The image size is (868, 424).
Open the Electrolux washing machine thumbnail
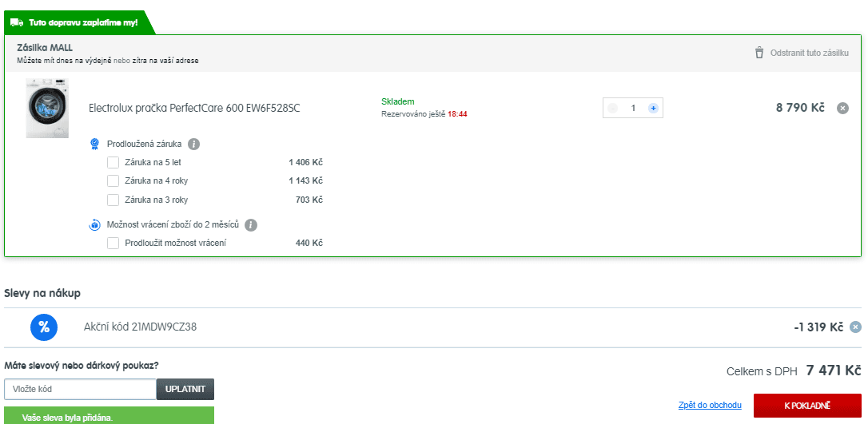pos(47,109)
